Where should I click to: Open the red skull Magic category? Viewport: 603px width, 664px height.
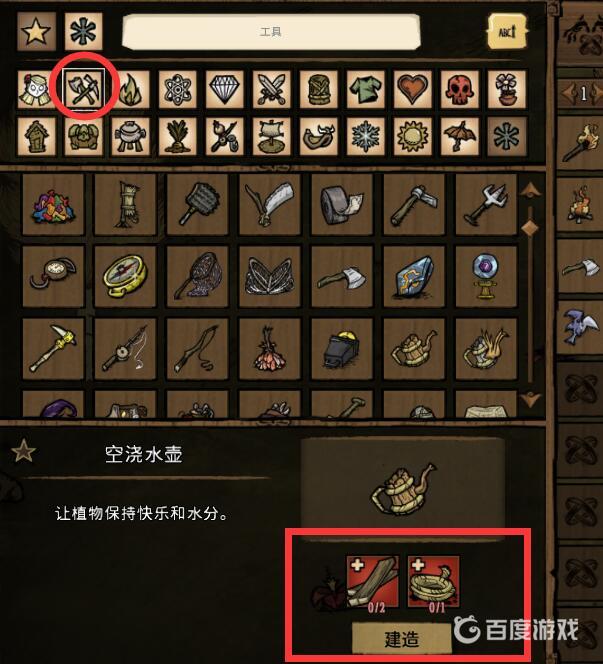click(459, 89)
